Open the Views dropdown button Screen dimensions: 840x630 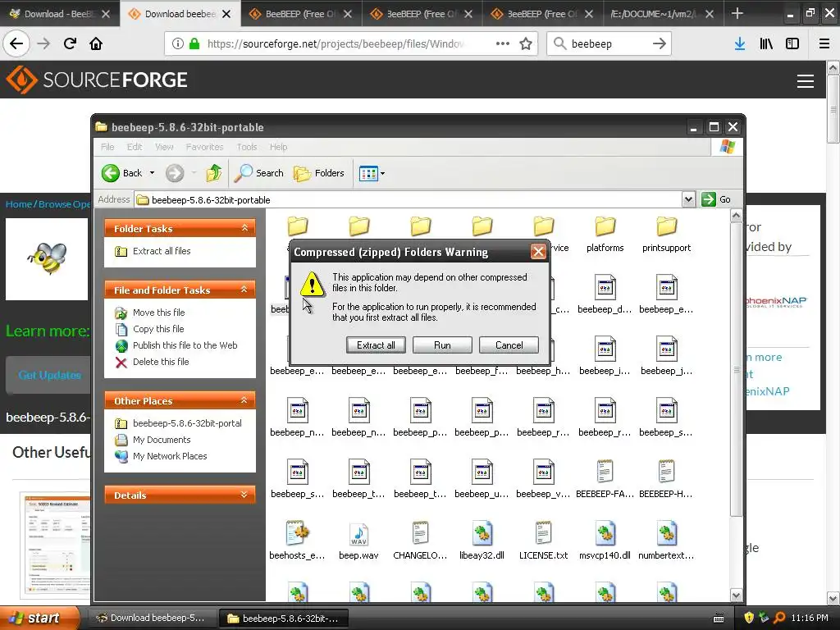click(x=372, y=174)
